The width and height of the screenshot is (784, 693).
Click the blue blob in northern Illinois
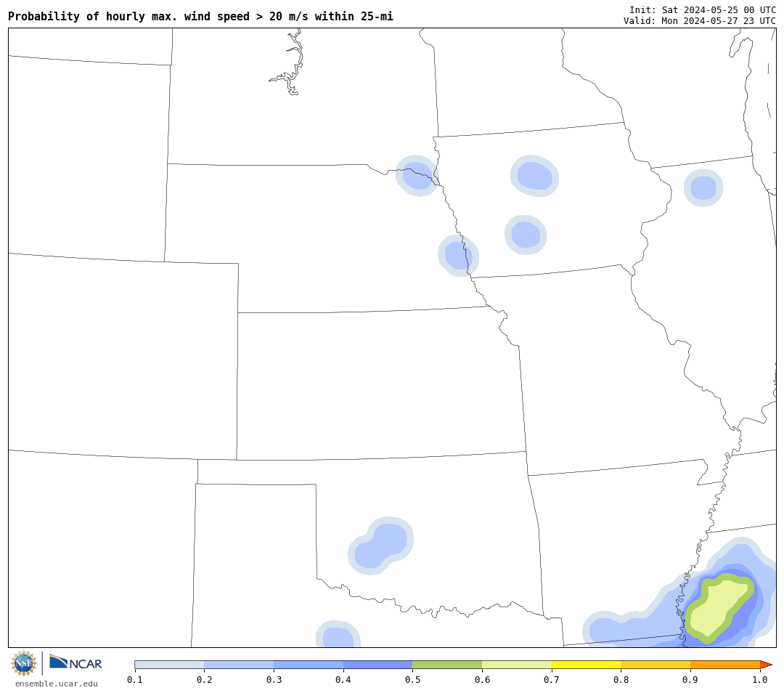[703, 187]
